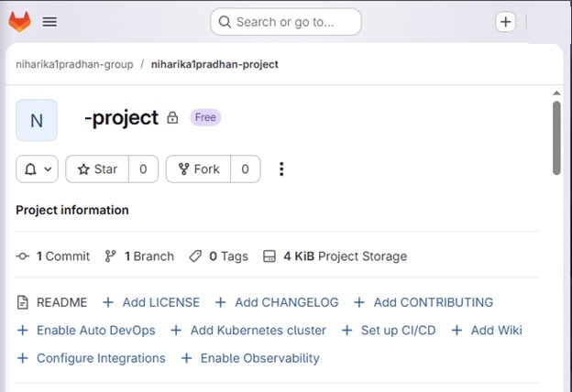Click the GitLab fox logo
Image resolution: width=572 pixels, height=392 pixels.
(19, 21)
